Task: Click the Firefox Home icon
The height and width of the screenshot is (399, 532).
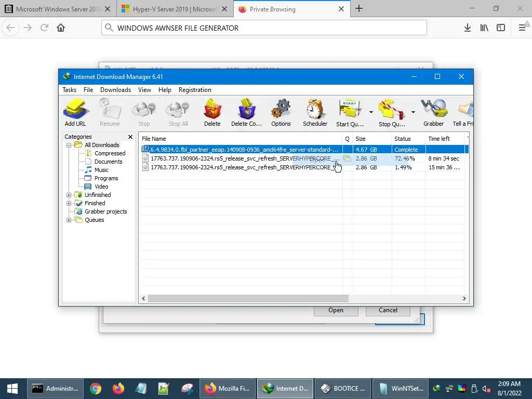Action: (61, 28)
